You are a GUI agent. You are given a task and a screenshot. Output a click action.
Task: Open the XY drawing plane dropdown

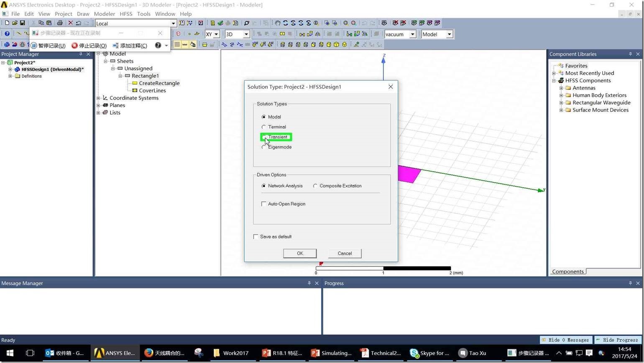point(216,34)
